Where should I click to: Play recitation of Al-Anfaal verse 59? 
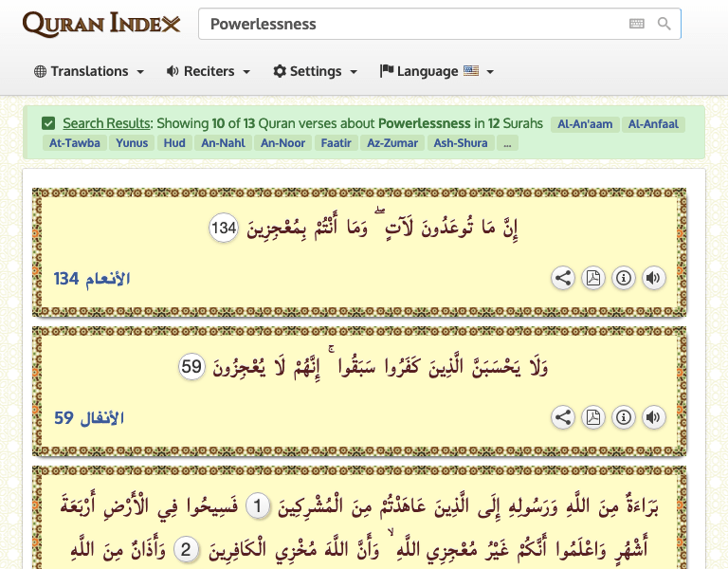653,417
